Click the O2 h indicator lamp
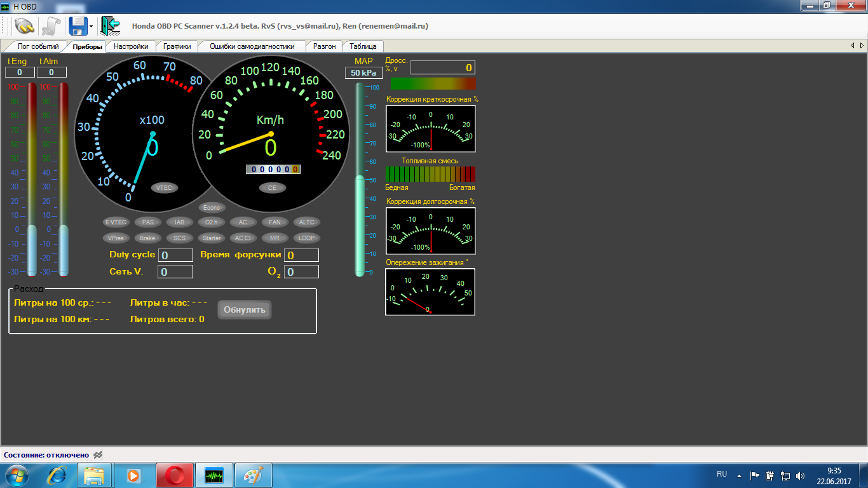The width and height of the screenshot is (868, 488). pos(212,222)
